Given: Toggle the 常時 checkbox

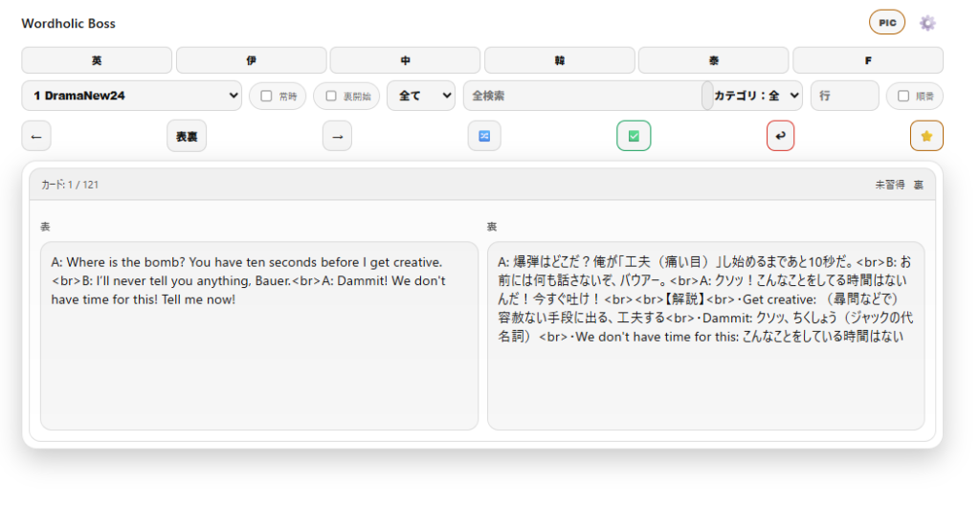Looking at the screenshot, I should 267,96.
